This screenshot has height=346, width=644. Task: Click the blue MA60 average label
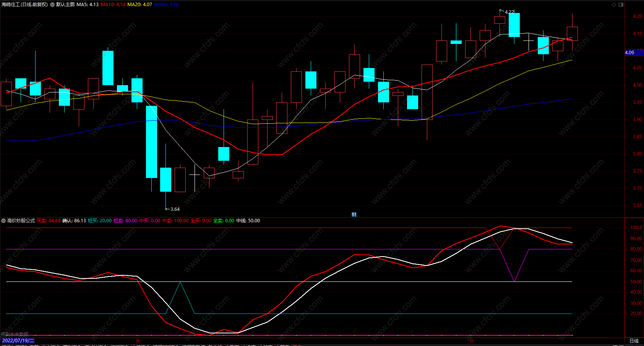tap(166, 5)
